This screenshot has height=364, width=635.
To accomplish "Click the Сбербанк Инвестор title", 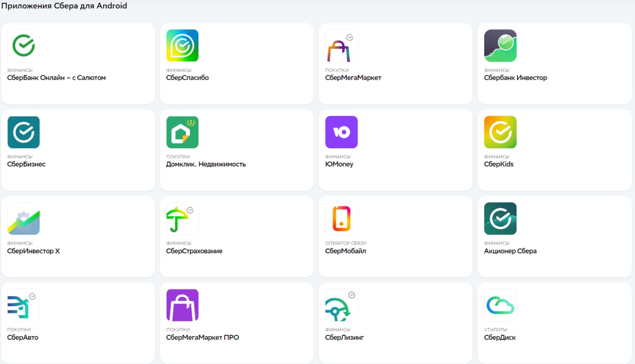I will [x=516, y=78].
